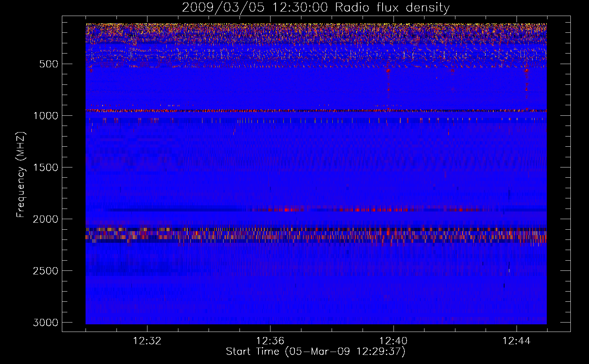Click the interference band just above 1000 MHz
Viewport: 589px width, 364px height.
pyautogui.click(x=316, y=110)
